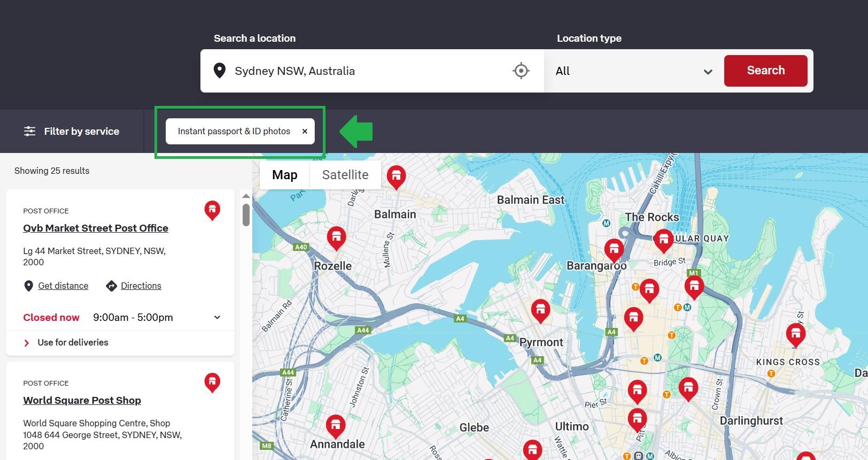Select the post office marker below Pier St marker
The width and height of the screenshot is (868, 460).
tap(637, 420)
